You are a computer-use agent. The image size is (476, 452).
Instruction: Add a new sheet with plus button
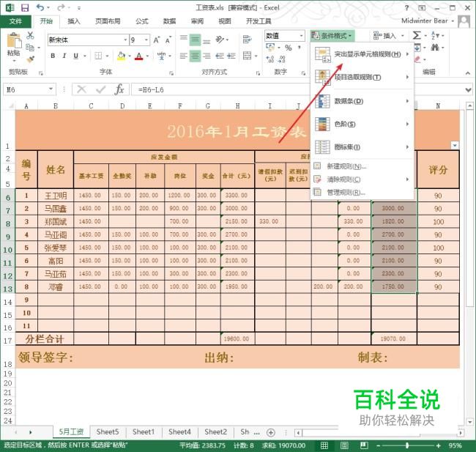(x=271, y=432)
